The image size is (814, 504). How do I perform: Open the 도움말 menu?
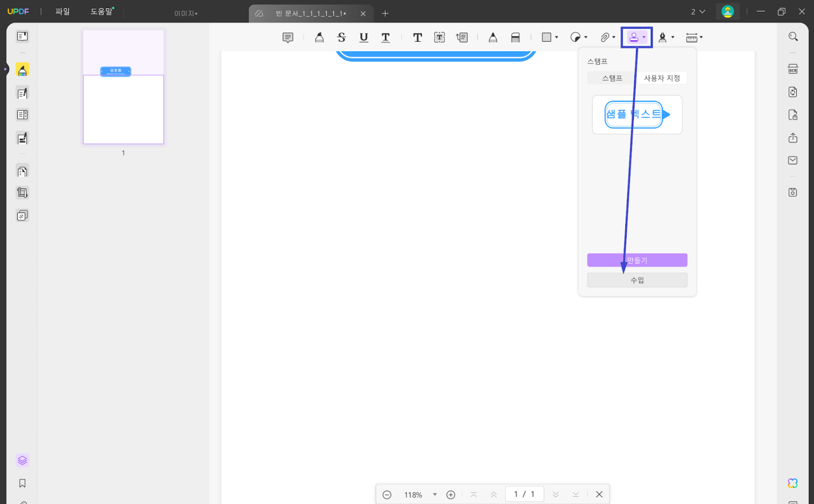click(x=102, y=11)
